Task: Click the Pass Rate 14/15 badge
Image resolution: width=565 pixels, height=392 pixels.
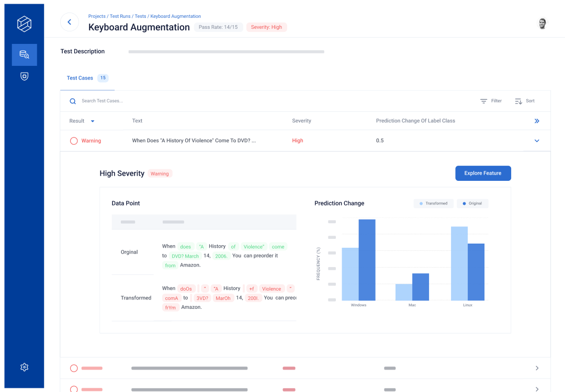Action: pos(218,27)
